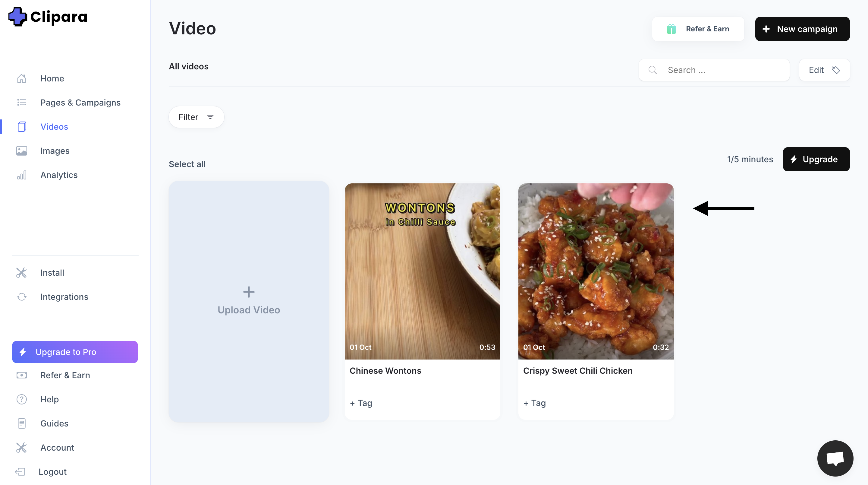Click Upgrade to Pro
868x485 pixels.
coord(75,352)
